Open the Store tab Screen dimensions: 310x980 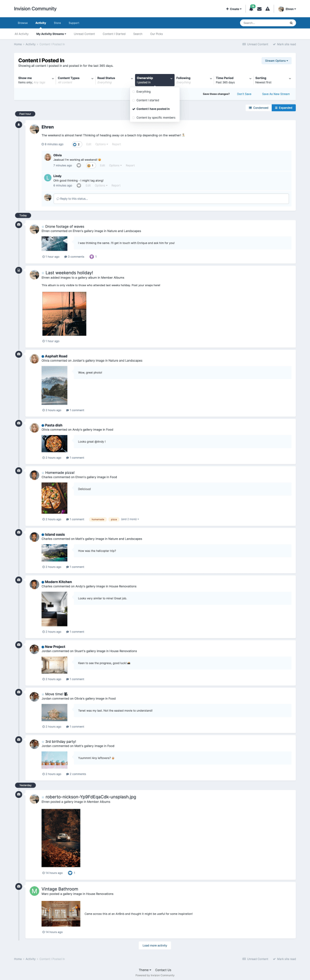[x=57, y=23]
